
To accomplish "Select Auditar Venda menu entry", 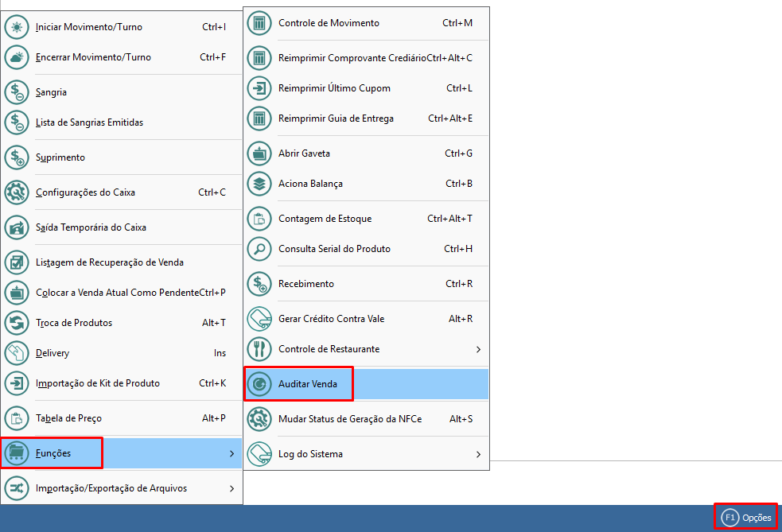I will tap(308, 384).
